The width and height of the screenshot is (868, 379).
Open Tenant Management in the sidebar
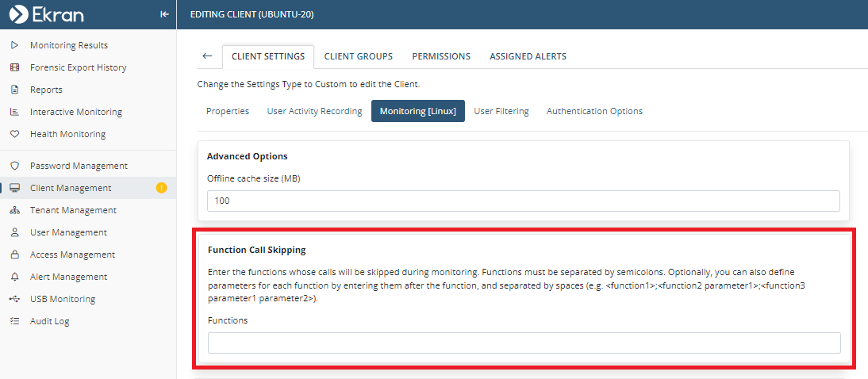tap(73, 210)
